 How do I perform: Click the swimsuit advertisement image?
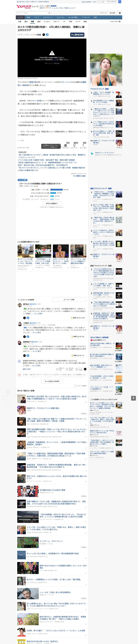click(106, 70)
